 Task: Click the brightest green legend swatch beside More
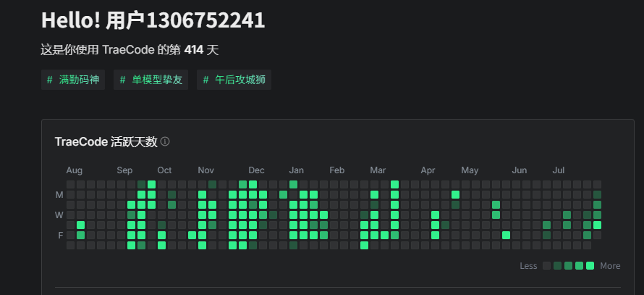click(590, 265)
